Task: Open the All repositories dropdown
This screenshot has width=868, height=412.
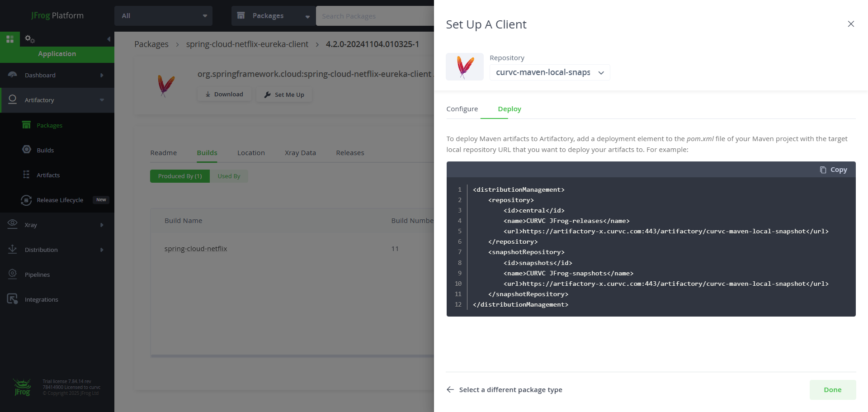Action: [x=164, y=16]
